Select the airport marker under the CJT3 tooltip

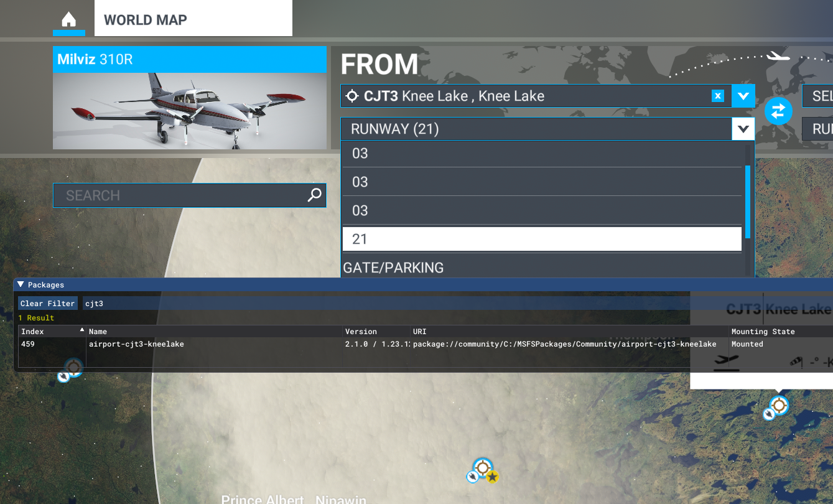coord(778,406)
